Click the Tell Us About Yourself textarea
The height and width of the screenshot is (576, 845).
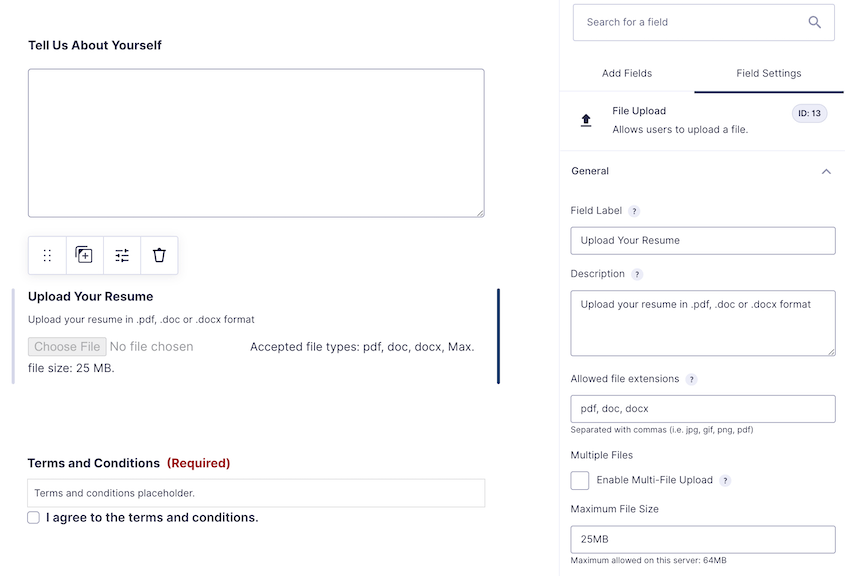click(x=256, y=143)
